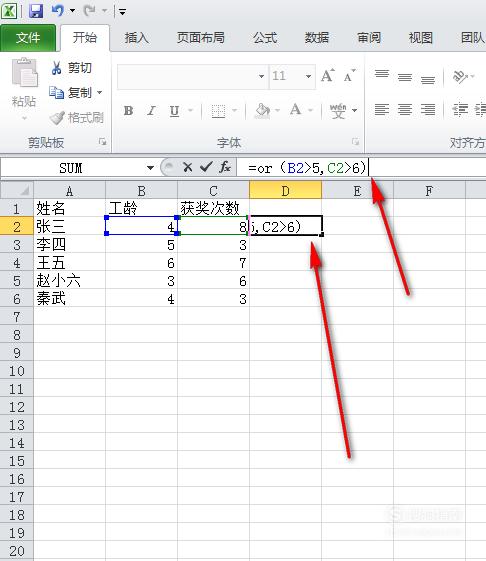The height and width of the screenshot is (561, 486).
Task: Cancel the formula entry with X
Action: [187, 167]
